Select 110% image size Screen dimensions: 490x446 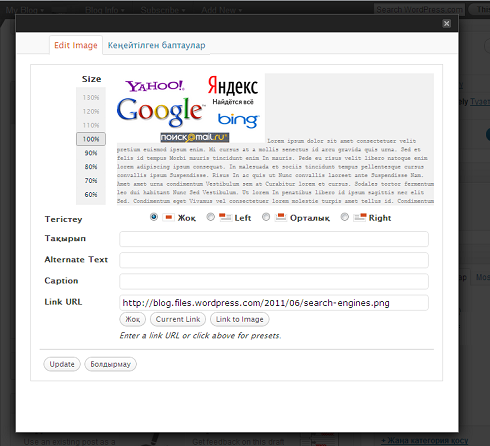pyautogui.click(x=91, y=125)
